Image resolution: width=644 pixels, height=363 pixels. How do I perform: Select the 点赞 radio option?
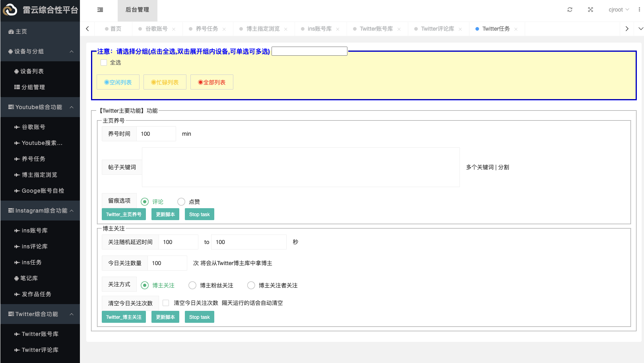tap(181, 202)
